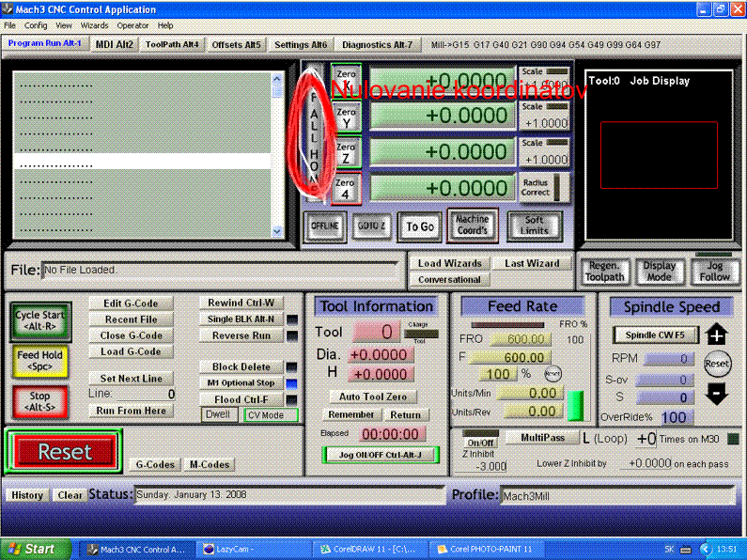Toggle OFFLINE mode
Image resolution: width=747 pixels, height=560 pixels.
click(x=324, y=226)
